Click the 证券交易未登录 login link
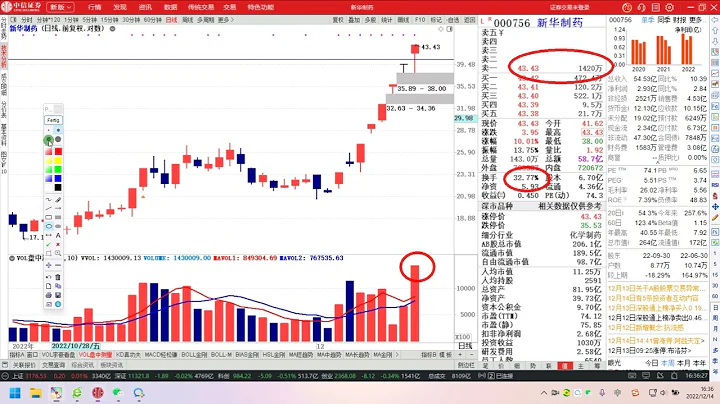The image size is (720, 404). tap(569, 7)
